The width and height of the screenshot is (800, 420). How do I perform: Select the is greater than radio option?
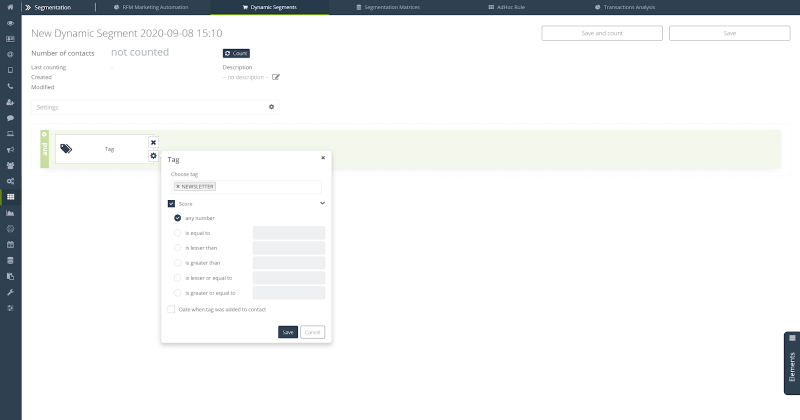click(x=178, y=263)
